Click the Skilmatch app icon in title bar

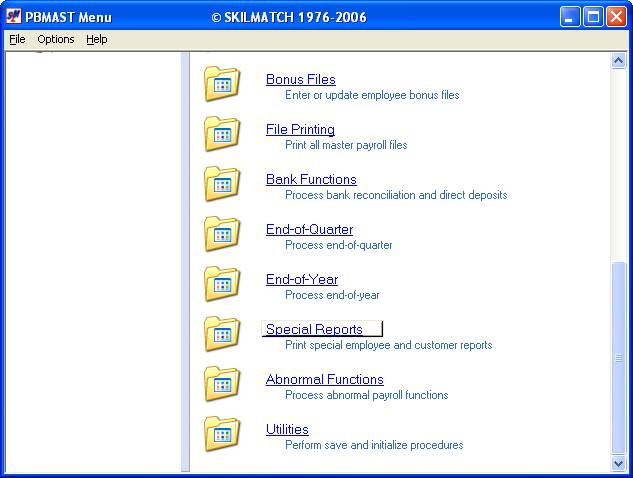13,17
